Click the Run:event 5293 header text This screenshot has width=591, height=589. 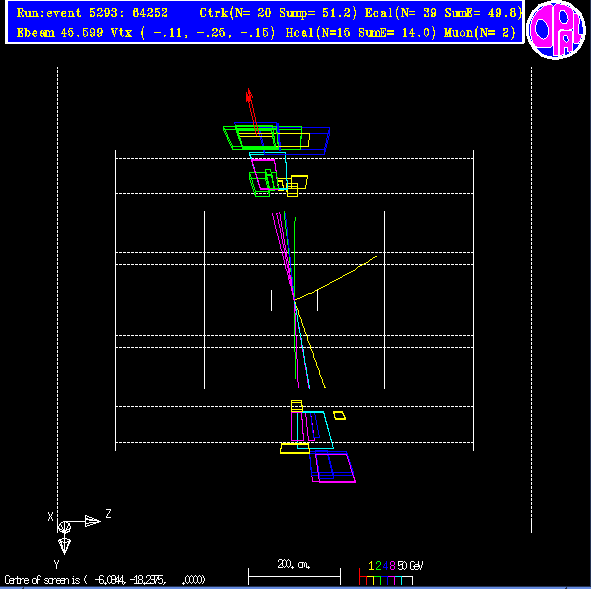(x=92, y=13)
